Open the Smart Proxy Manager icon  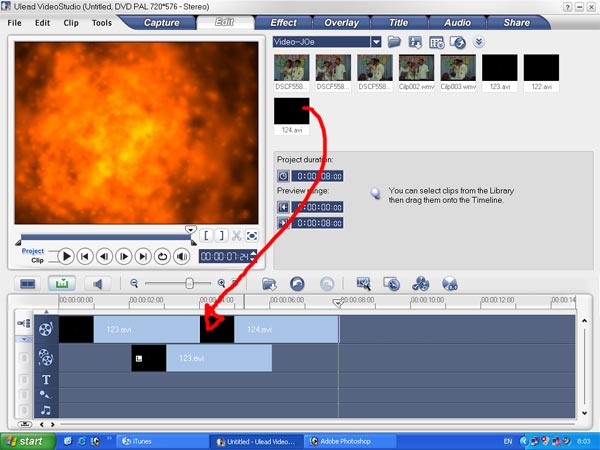click(x=364, y=284)
